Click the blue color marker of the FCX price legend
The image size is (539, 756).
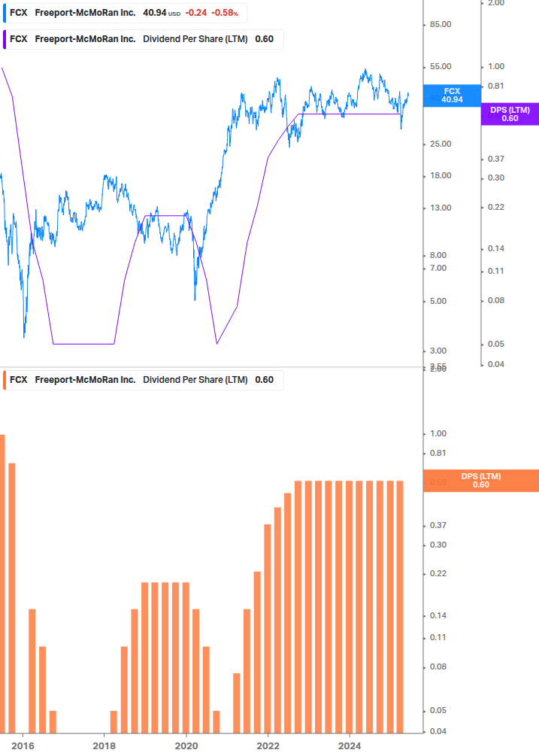pyautogui.click(x=5, y=13)
